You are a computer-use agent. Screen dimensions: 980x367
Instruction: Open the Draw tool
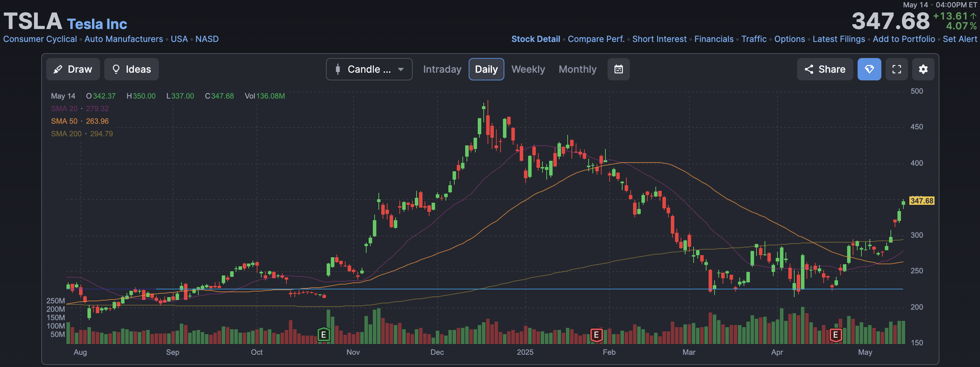click(73, 69)
